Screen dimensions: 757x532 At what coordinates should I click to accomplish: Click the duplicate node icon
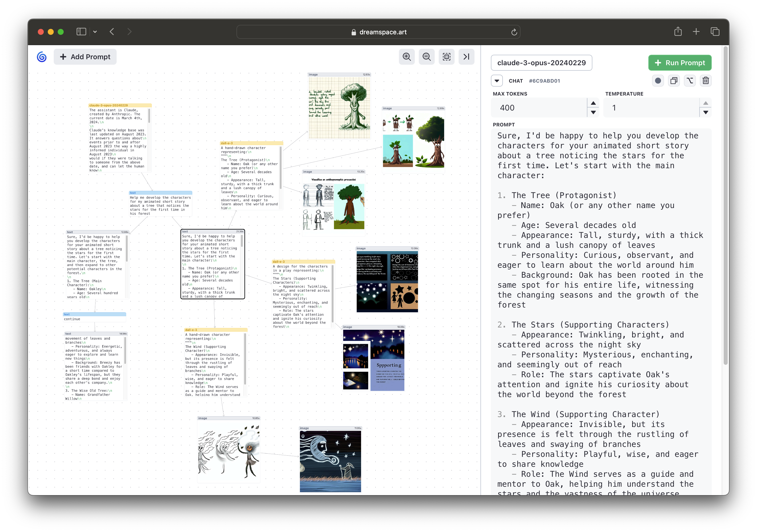coord(674,81)
